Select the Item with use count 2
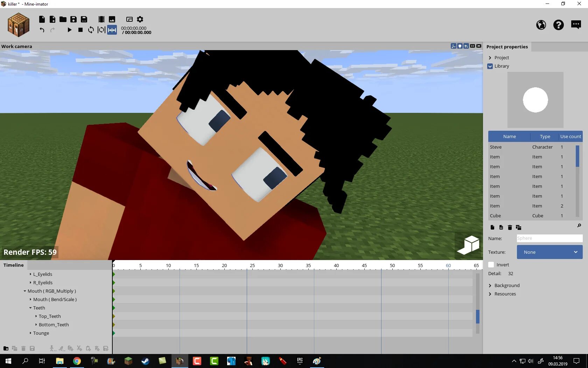The height and width of the screenshot is (368, 588). coord(532,206)
